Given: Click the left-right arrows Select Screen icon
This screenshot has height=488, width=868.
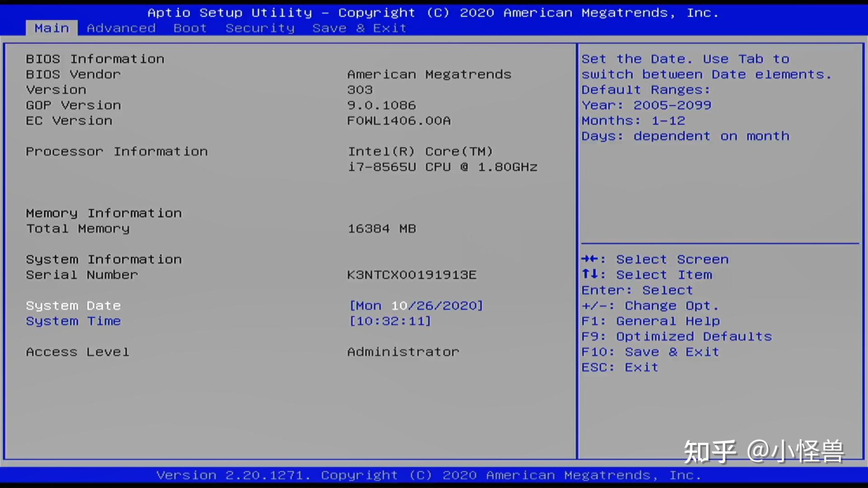Looking at the screenshot, I should pos(590,259).
